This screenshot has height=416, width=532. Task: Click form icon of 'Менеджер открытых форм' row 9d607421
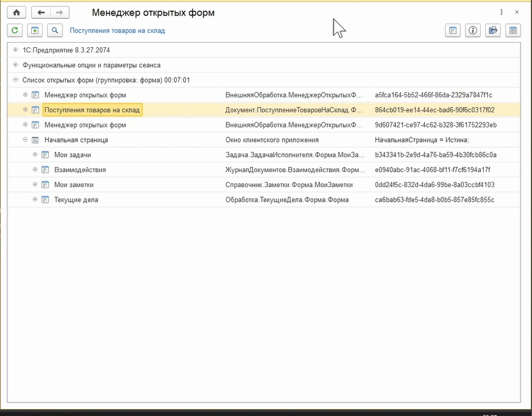click(35, 125)
